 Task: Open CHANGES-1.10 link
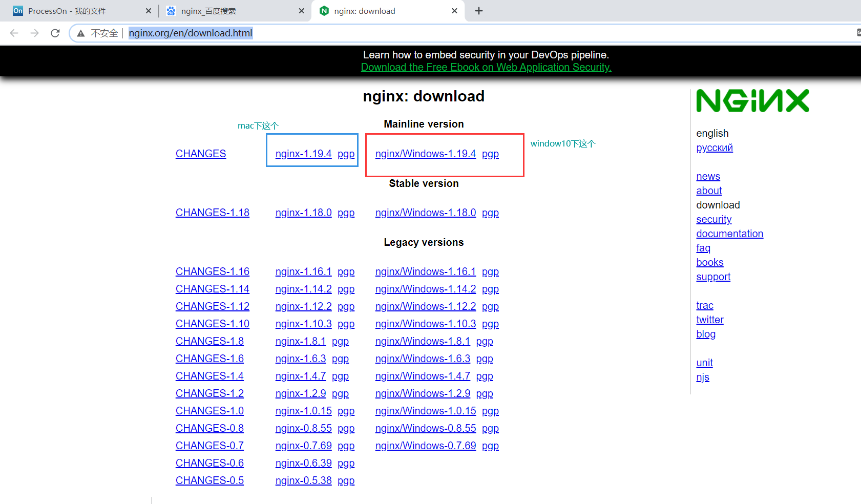[x=213, y=324]
